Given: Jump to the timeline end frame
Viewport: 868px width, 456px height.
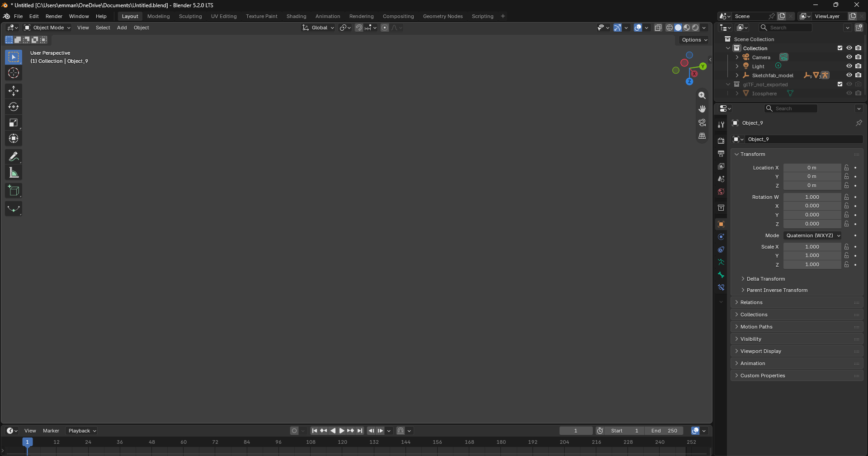Looking at the screenshot, I should coord(360,431).
